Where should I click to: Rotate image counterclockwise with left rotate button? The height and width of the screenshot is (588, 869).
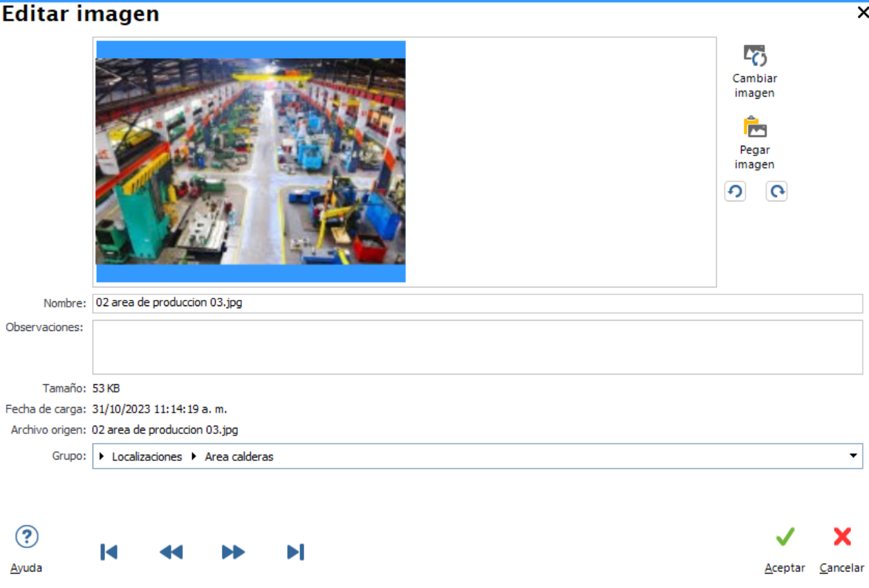[x=735, y=191]
